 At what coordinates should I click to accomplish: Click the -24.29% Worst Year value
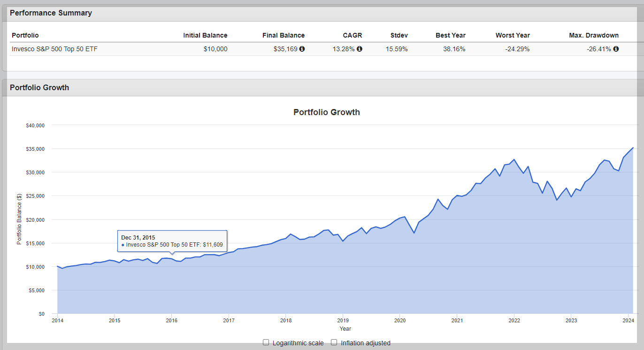tap(517, 49)
